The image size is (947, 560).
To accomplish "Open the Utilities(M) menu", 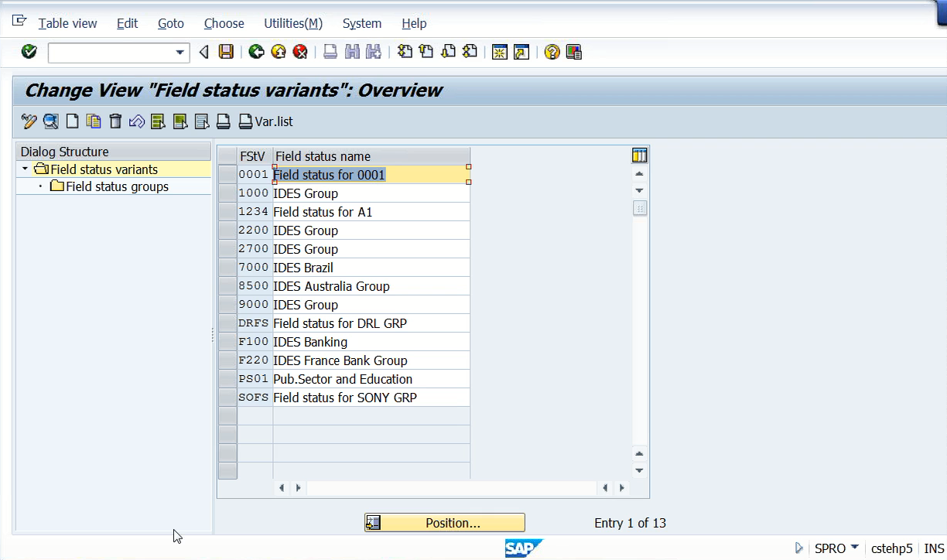I will (293, 23).
